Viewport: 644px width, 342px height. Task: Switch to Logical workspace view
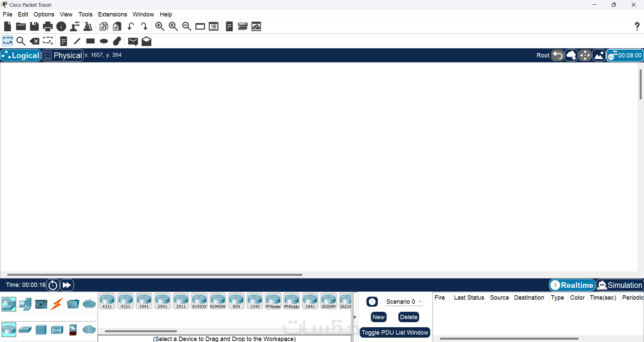21,55
